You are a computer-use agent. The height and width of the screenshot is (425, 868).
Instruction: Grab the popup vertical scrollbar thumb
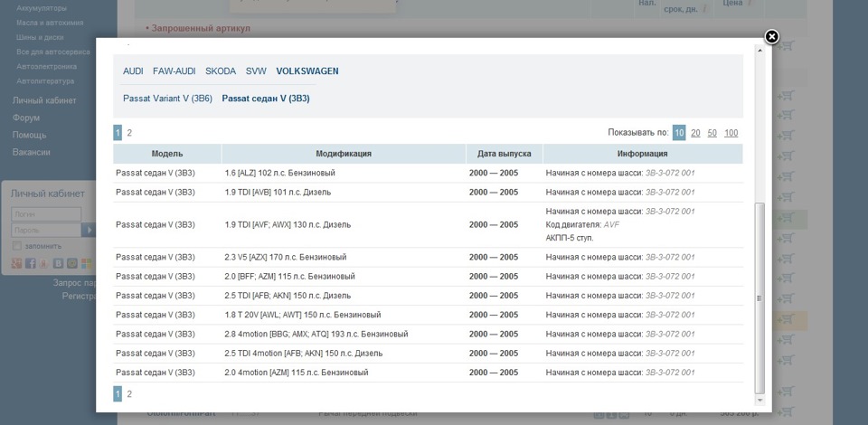[760, 297]
